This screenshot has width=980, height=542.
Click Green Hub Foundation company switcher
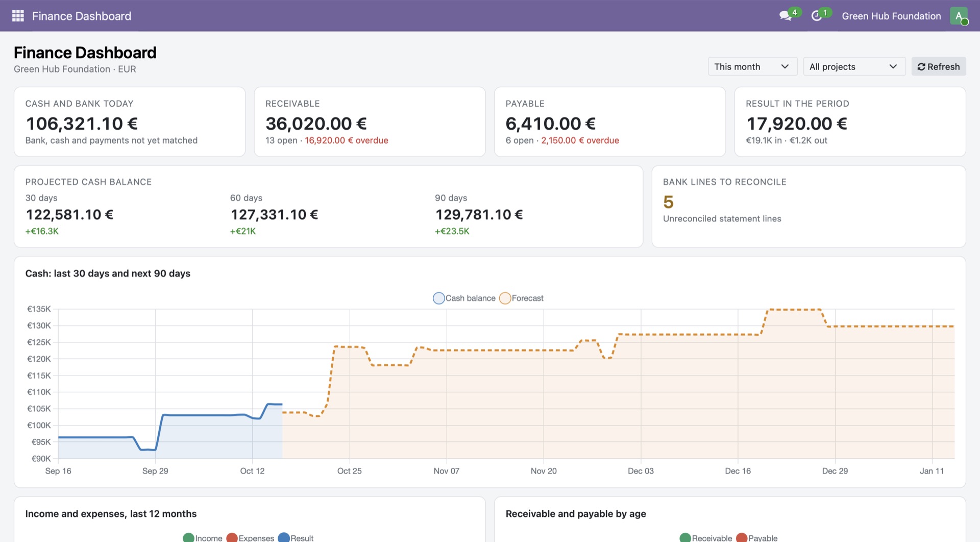coord(891,16)
